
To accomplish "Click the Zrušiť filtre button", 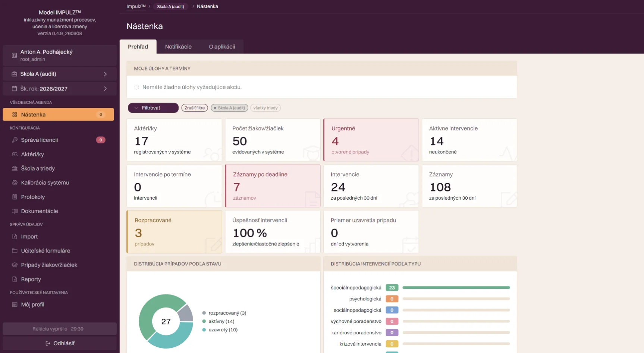I will [195, 108].
